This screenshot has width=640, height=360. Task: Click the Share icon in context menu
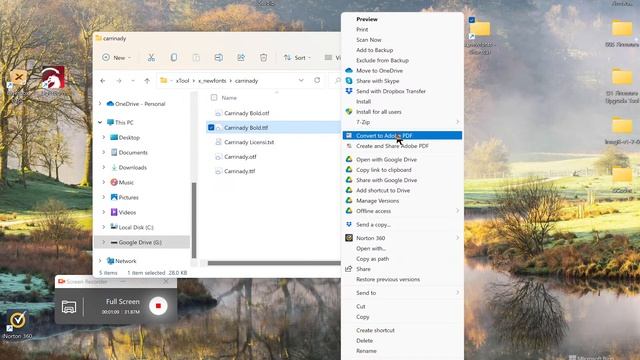(349, 269)
